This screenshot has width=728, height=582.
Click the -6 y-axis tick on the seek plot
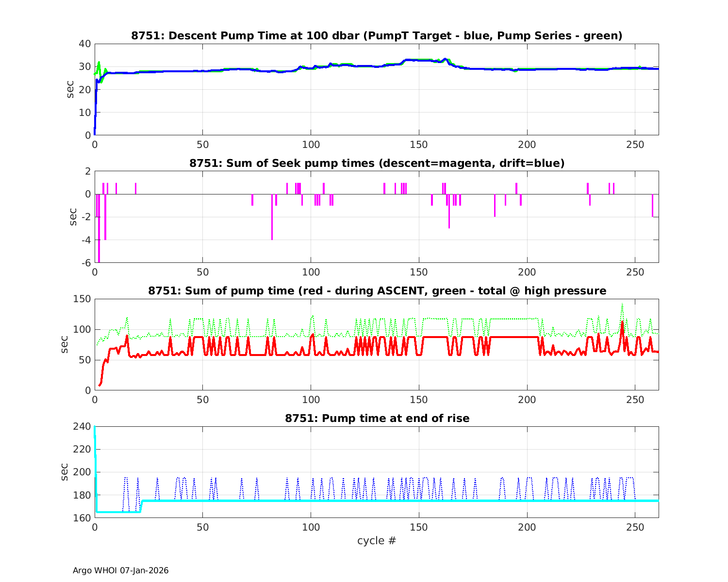pyautogui.click(x=84, y=263)
